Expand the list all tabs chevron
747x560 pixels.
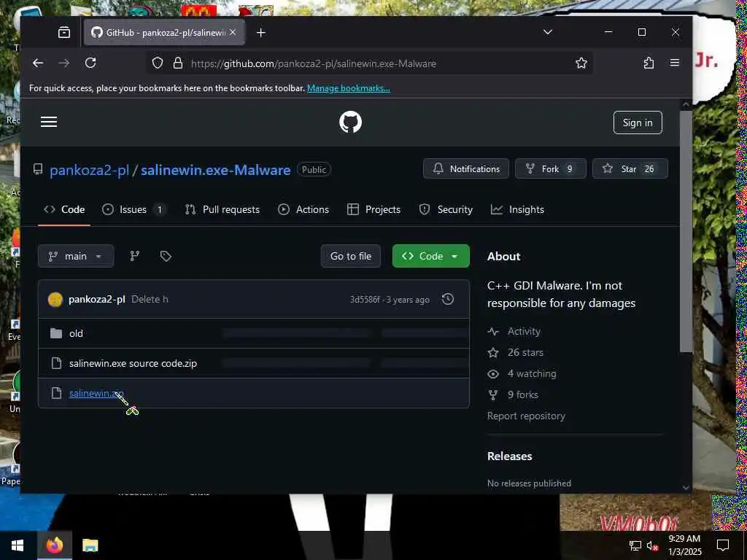[548, 32]
